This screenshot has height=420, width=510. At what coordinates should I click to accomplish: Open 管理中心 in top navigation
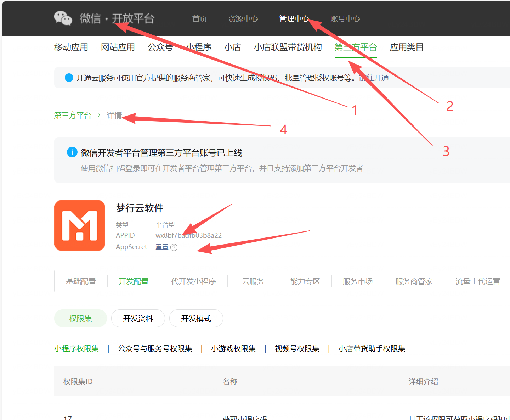(294, 19)
